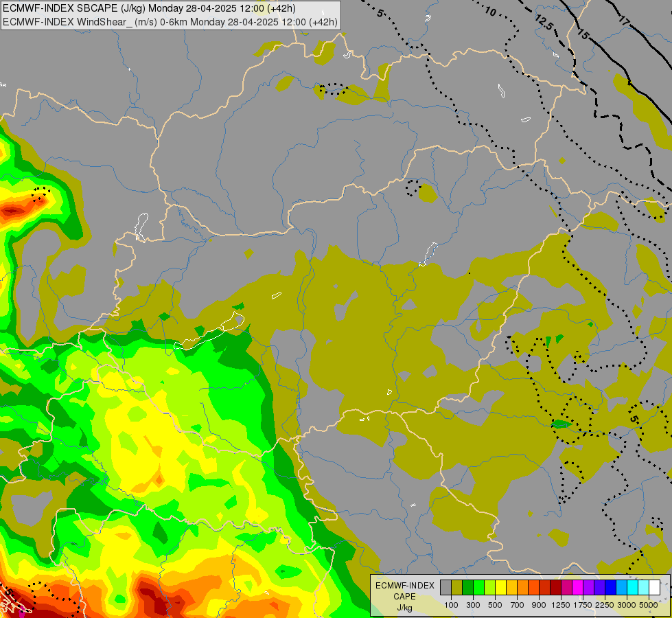Image resolution: width=672 pixels, height=618 pixels.
Task: Click the legend unit label 'J/kg'
Action: click(x=404, y=608)
